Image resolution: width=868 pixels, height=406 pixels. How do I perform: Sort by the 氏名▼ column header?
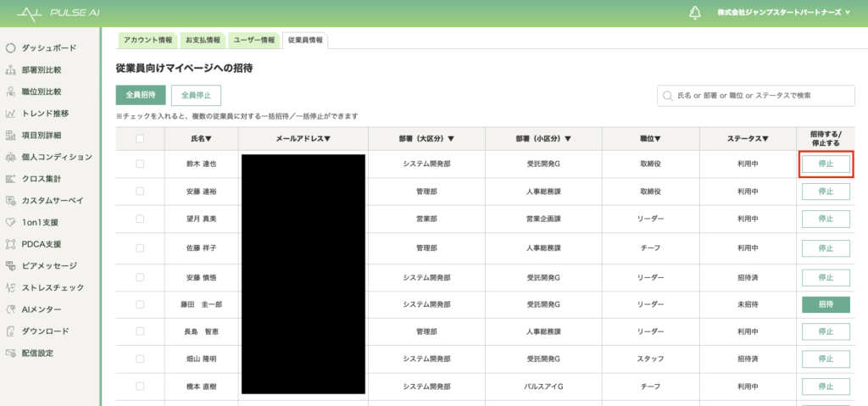(x=202, y=139)
